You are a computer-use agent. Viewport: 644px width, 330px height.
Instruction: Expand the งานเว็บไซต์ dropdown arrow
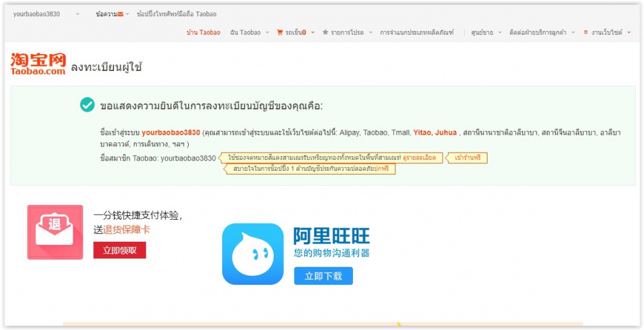coord(629,32)
